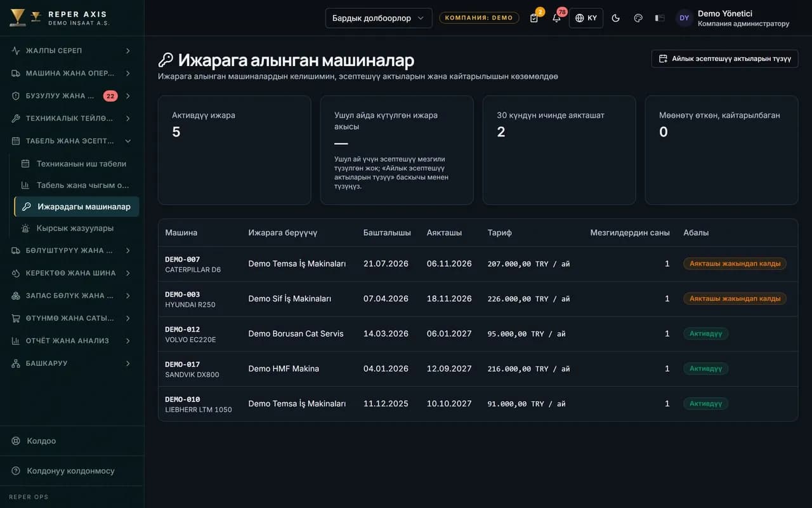The height and width of the screenshot is (508, 812).
Task: Click Demo HMF Makina lessor
Action: pyautogui.click(x=284, y=368)
